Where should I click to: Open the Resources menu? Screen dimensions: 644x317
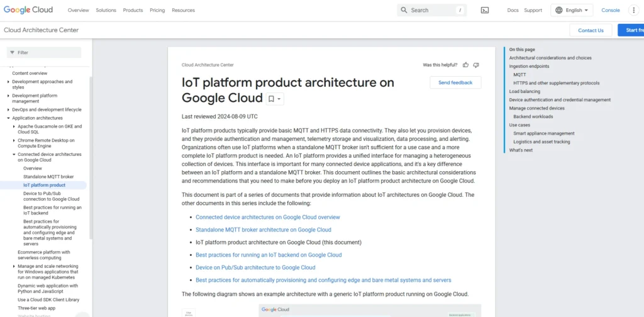pos(183,10)
